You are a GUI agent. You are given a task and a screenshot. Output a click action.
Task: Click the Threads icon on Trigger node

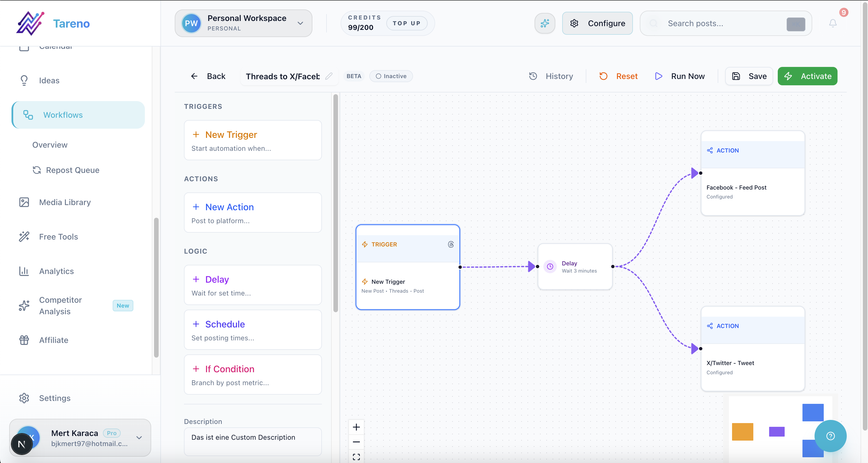pyautogui.click(x=450, y=244)
